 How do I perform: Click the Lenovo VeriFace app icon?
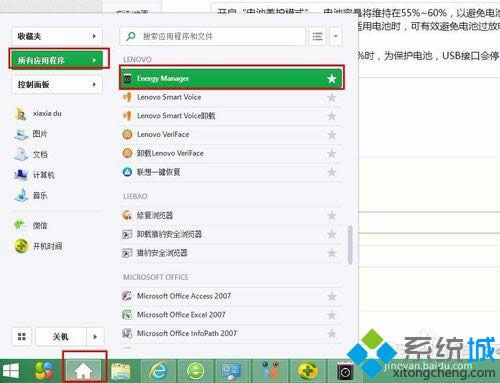pyautogui.click(x=127, y=134)
